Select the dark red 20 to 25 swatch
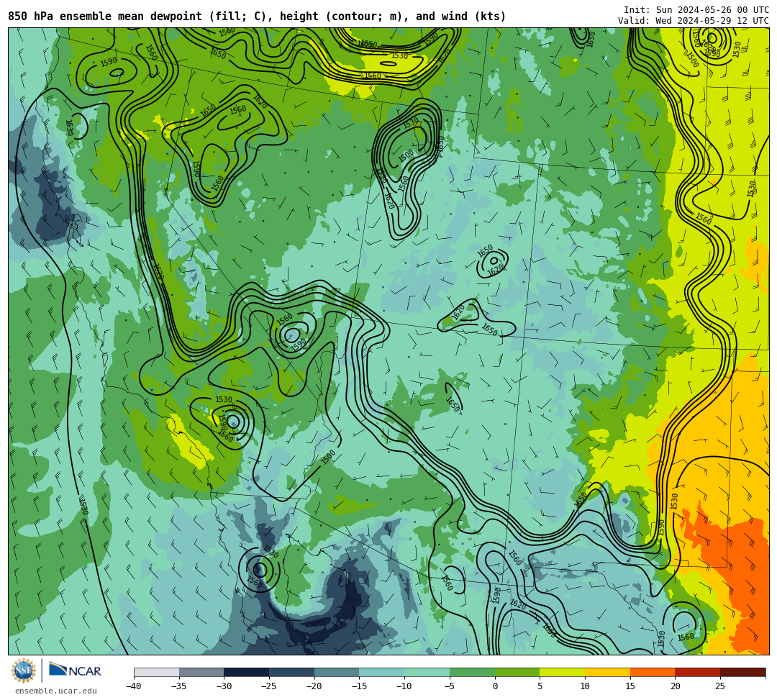The image size is (777, 700). 698,672
